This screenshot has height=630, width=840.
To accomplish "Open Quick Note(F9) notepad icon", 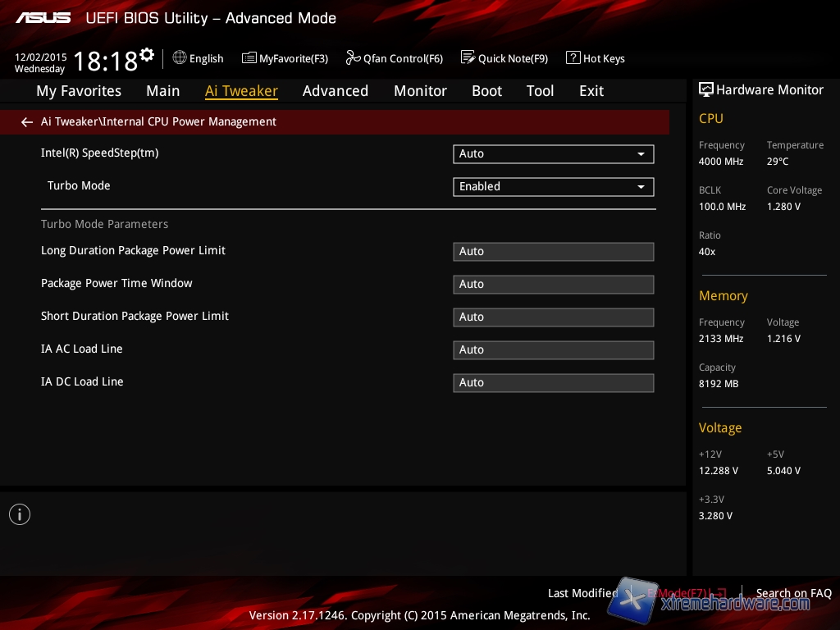I will click(468, 58).
